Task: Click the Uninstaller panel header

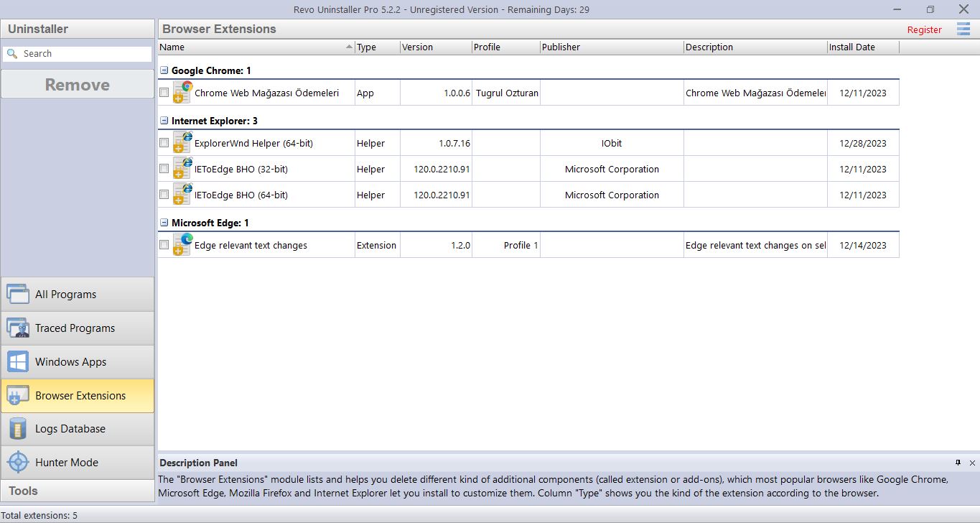Action: 78,29
